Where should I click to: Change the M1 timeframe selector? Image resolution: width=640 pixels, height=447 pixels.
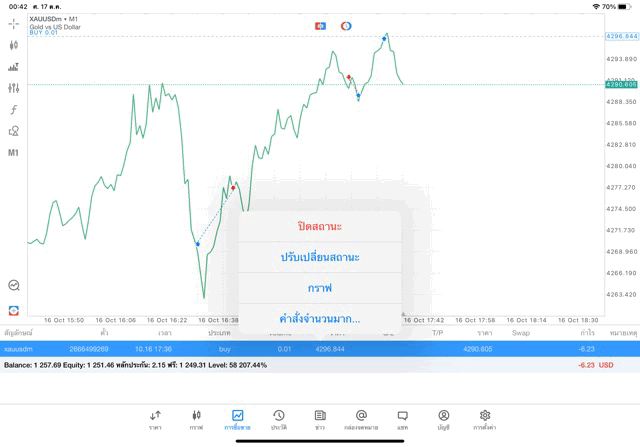pyautogui.click(x=14, y=153)
